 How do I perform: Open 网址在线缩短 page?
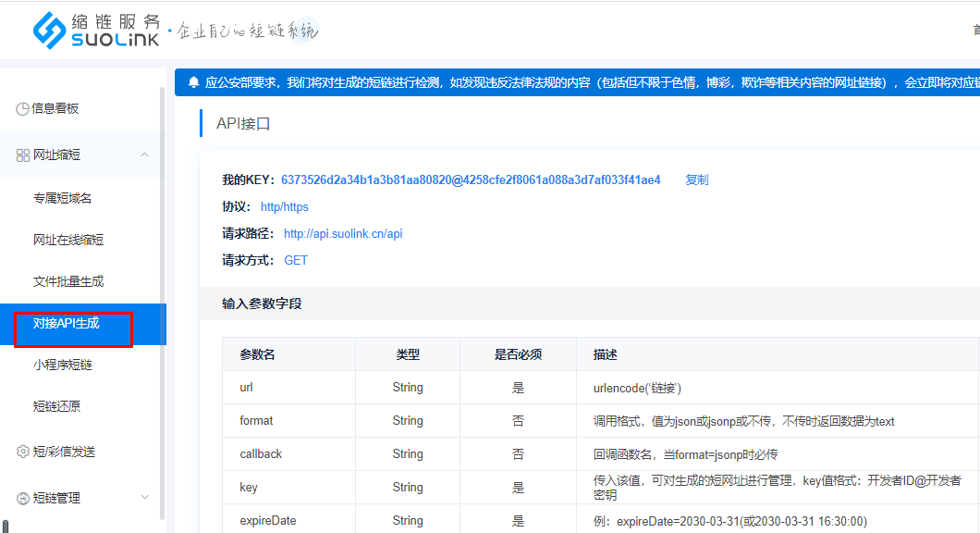[x=68, y=240]
